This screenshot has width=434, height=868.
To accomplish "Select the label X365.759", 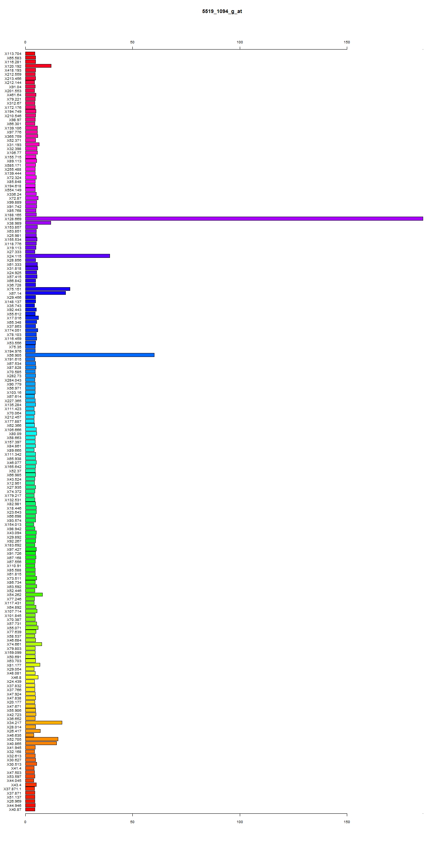I will point(13,136).
